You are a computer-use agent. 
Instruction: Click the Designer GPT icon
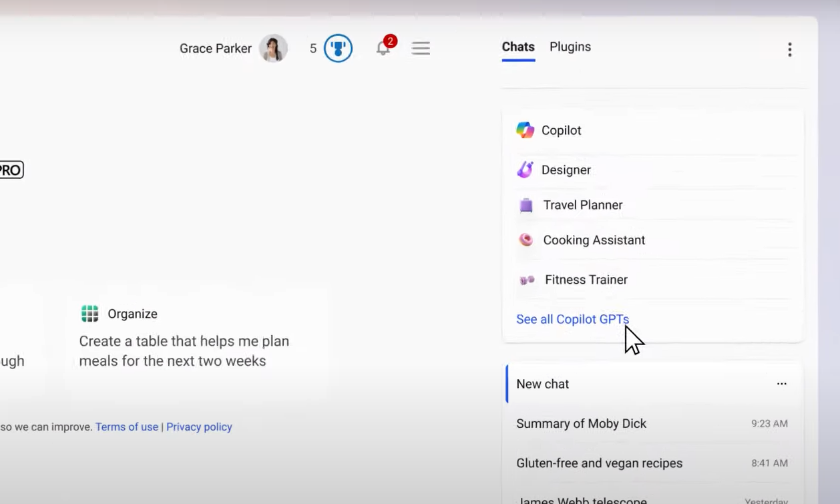point(525,170)
